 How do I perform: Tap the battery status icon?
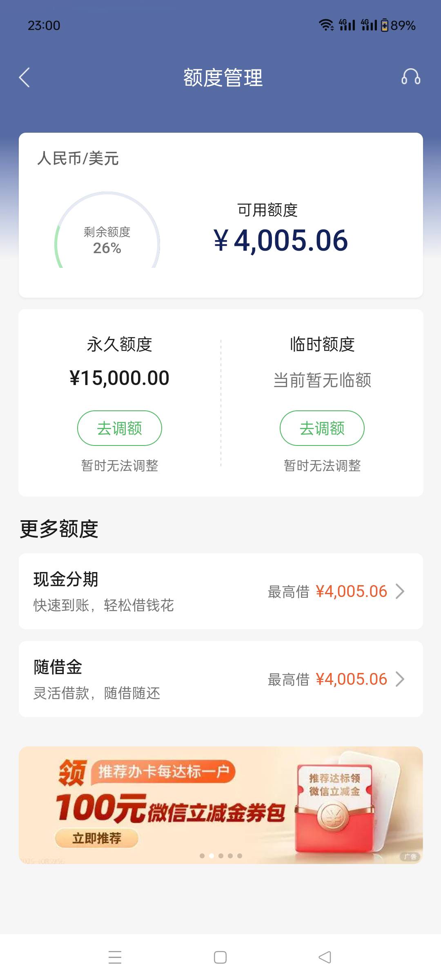[x=384, y=25]
